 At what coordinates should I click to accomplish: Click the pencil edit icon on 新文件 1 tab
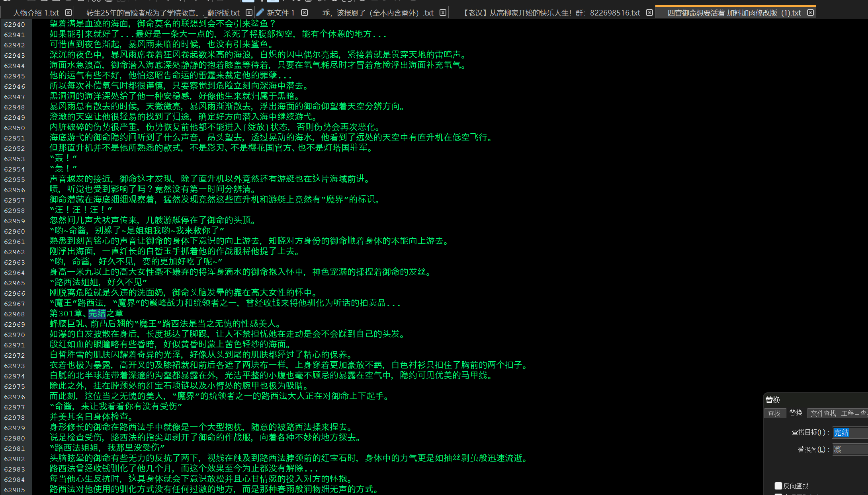(x=260, y=12)
